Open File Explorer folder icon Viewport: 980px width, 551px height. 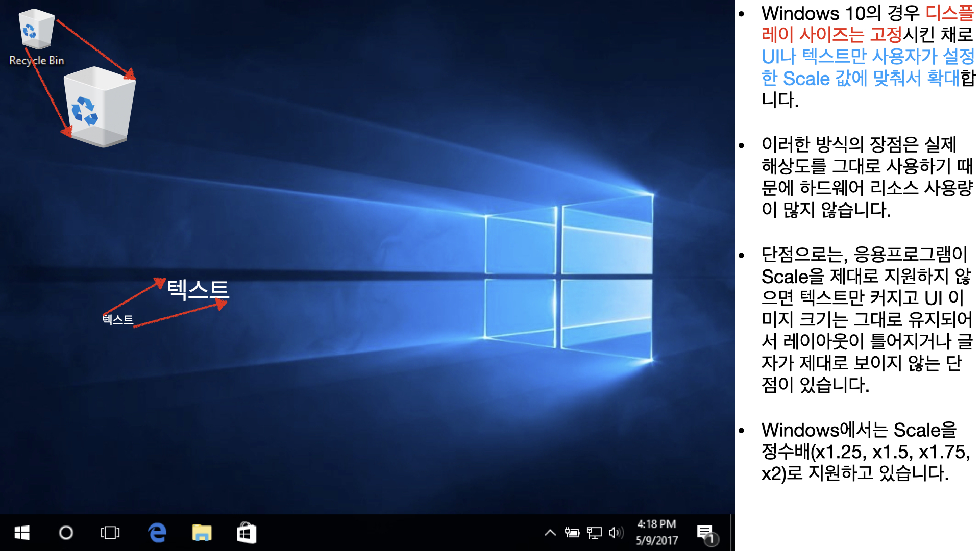(x=202, y=533)
